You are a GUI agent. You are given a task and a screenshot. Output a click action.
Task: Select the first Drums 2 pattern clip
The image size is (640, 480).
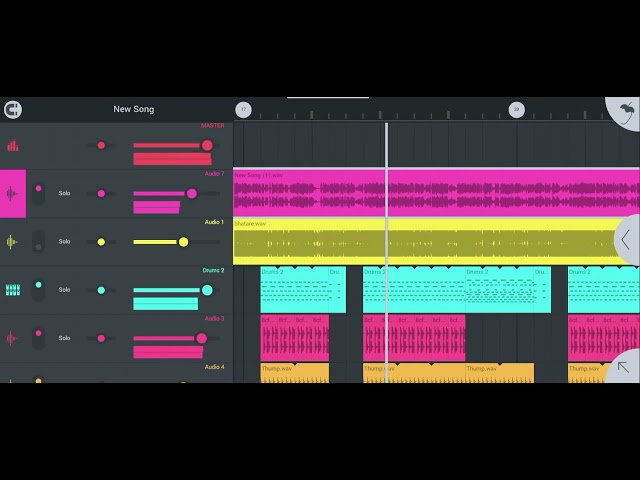(295, 290)
